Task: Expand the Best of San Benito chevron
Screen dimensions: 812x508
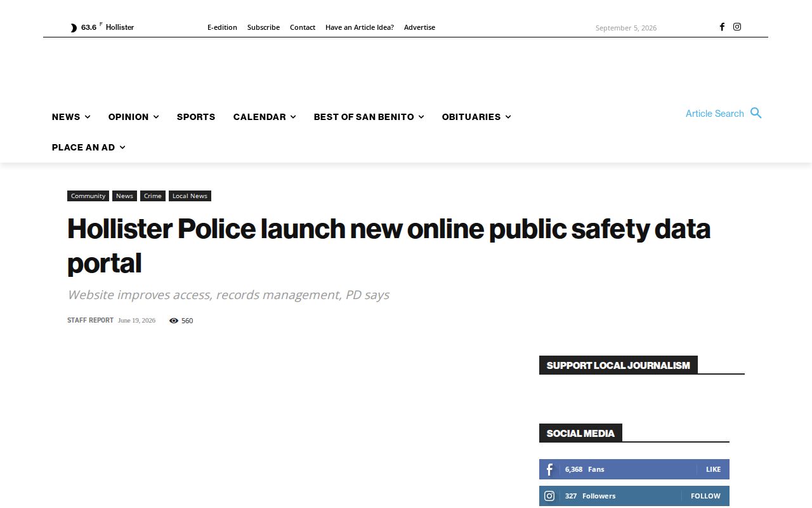Action: [x=421, y=117]
